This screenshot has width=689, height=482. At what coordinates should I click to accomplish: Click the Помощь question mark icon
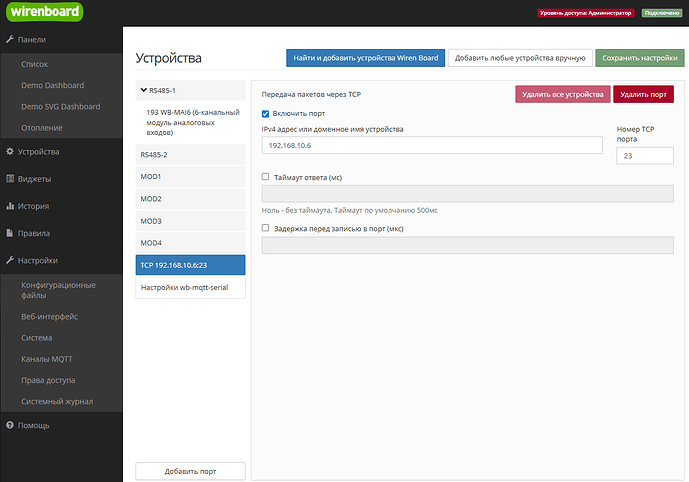point(10,425)
